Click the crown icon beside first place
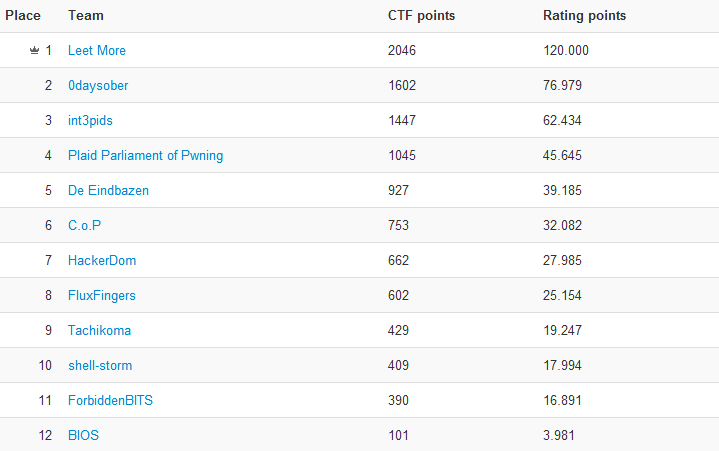 34,50
